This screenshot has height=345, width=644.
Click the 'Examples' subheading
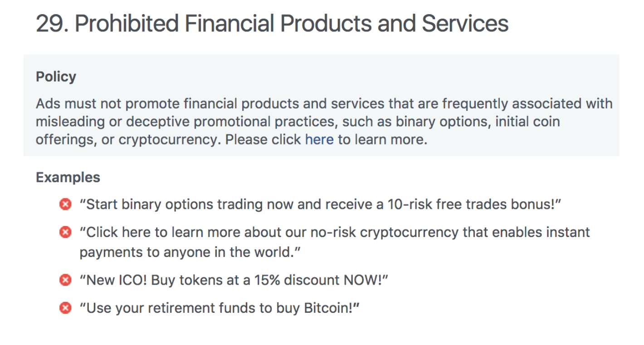(x=68, y=177)
